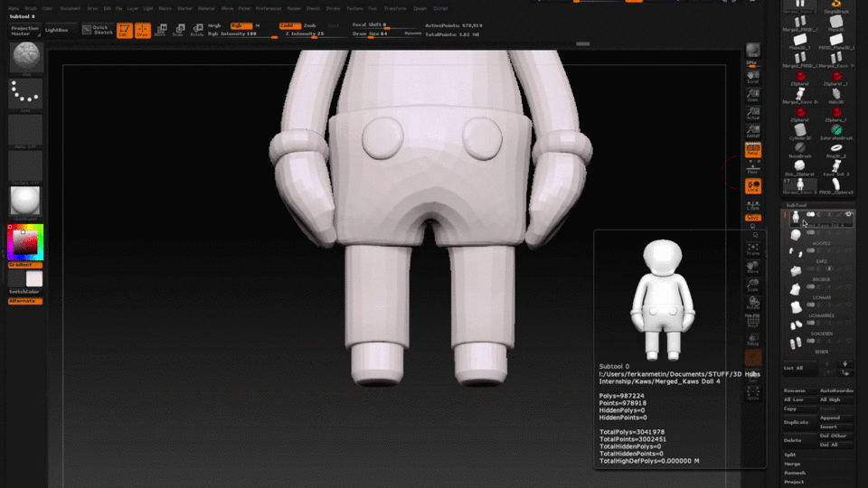The height and width of the screenshot is (488, 868).
Task: Click the List All subtools button
Action: [799, 368]
